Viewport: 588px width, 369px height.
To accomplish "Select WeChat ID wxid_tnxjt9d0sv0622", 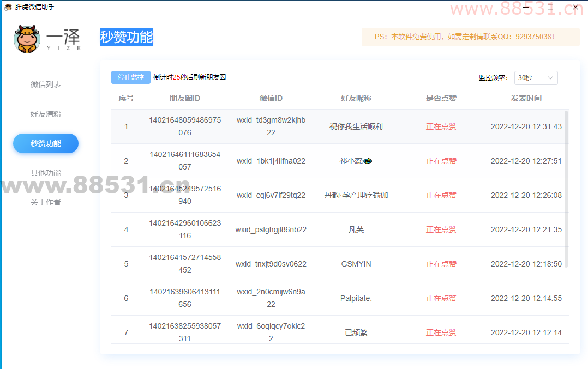I will click(271, 264).
